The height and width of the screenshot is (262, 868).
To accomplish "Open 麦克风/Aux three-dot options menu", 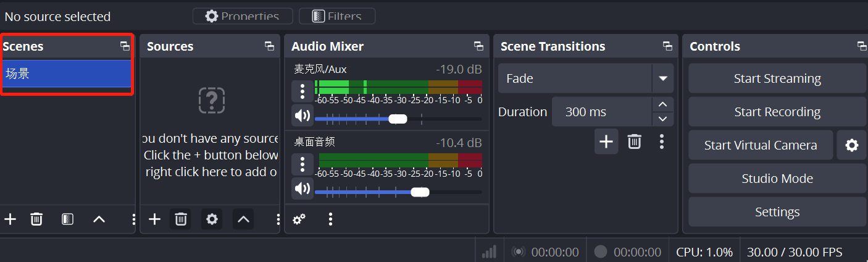I will pyautogui.click(x=302, y=91).
